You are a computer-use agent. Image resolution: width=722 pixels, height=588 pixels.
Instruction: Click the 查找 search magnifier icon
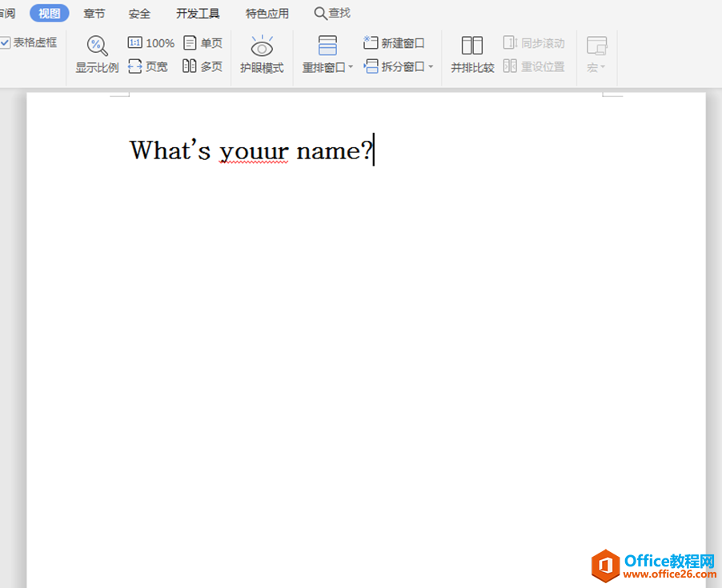tap(321, 14)
